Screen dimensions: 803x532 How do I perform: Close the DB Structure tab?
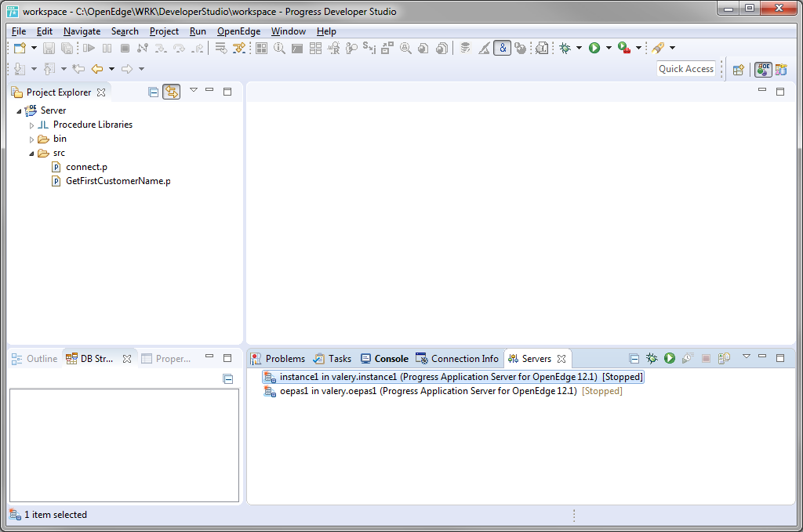(x=127, y=359)
